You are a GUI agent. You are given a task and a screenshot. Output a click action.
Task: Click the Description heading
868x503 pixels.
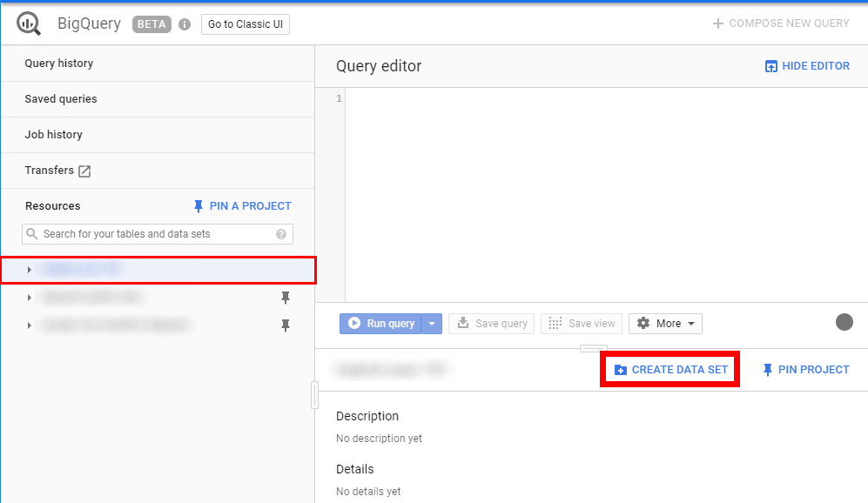point(367,416)
